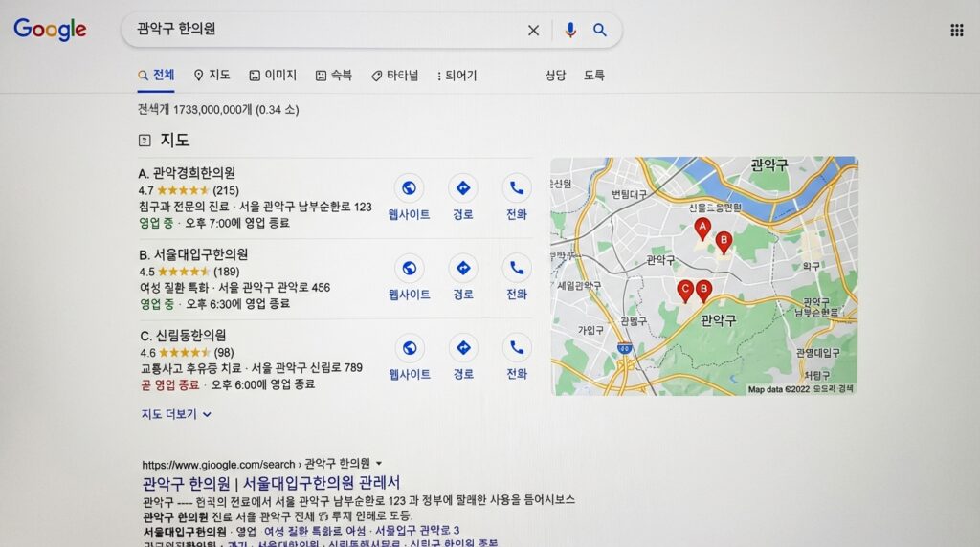Click lower map pin B next to C
Image resolution: width=980 pixels, height=547 pixels.
point(703,291)
